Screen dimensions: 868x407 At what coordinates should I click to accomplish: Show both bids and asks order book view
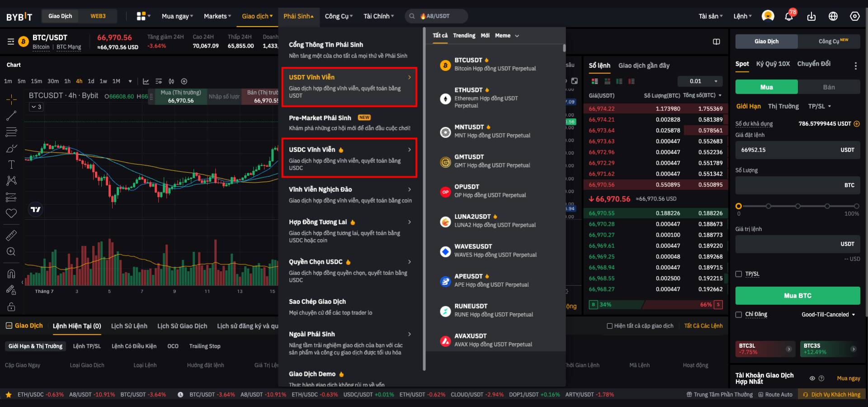click(594, 81)
